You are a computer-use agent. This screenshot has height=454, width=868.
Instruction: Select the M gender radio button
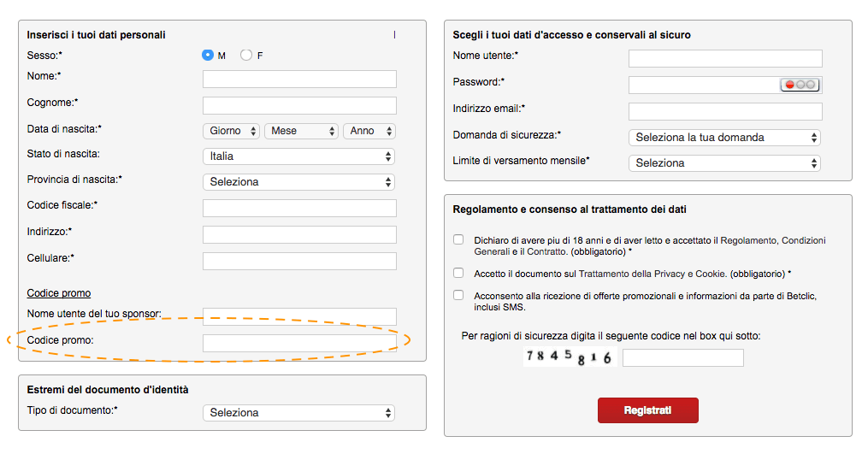(x=208, y=56)
